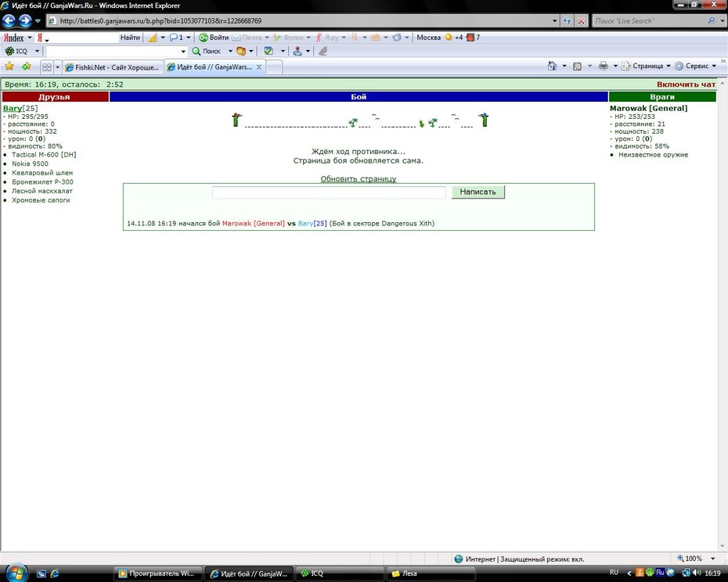The image size is (728, 582).
Task: Open Quick Tabs grid icon
Action: [47, 67]
